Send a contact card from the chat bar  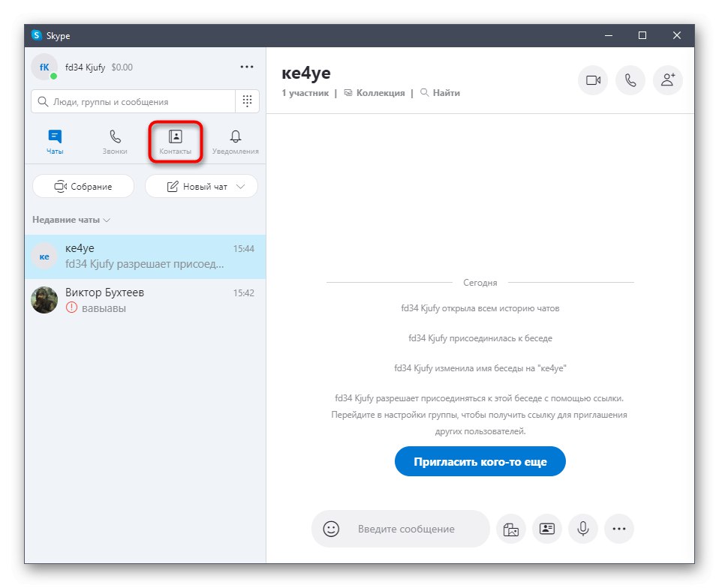click(547, 529)
